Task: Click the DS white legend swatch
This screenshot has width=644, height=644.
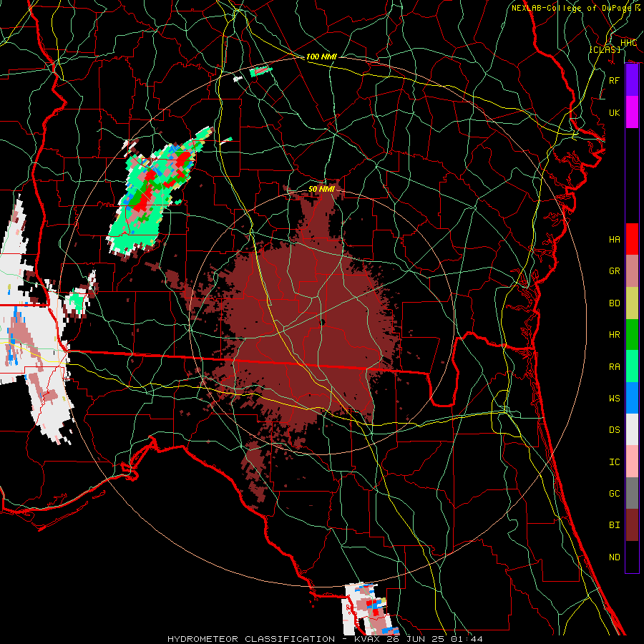Action: click(632, 429)
